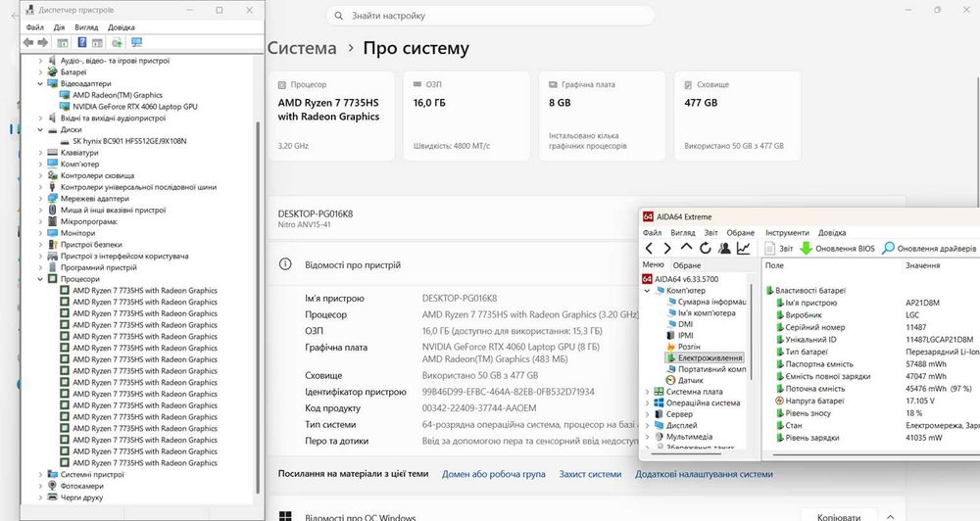Collapse Комп'ютер node in AIDA64

[x=648, y=291]
